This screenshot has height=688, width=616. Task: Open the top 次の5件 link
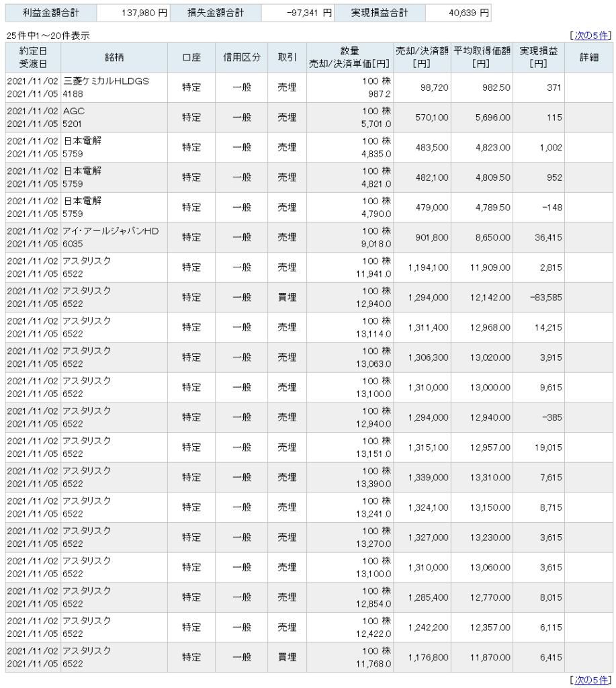[x=591, y=36]
